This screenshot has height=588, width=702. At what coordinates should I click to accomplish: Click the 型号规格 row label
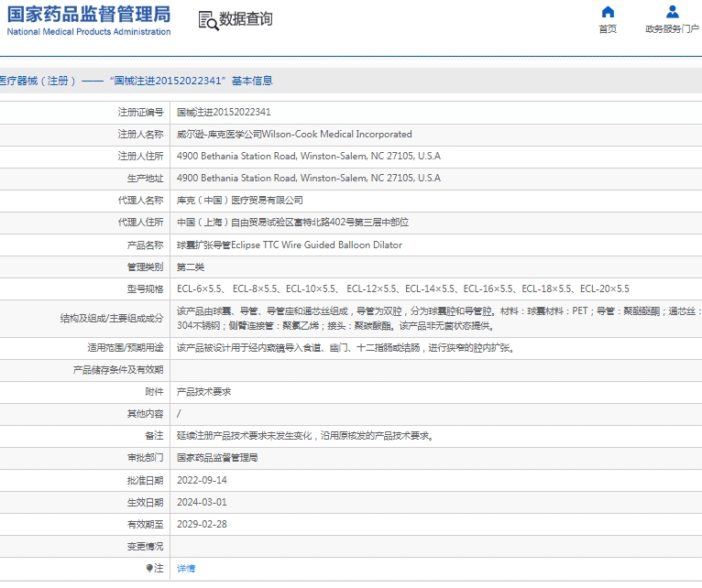point(145,289)
